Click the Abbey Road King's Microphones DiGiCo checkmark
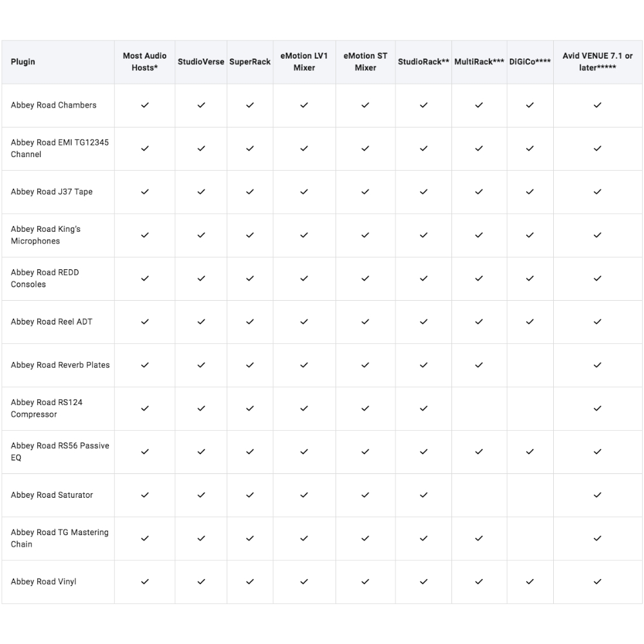Screen dimensions: 644x644 pyautogui.click(x=530, y=235)
